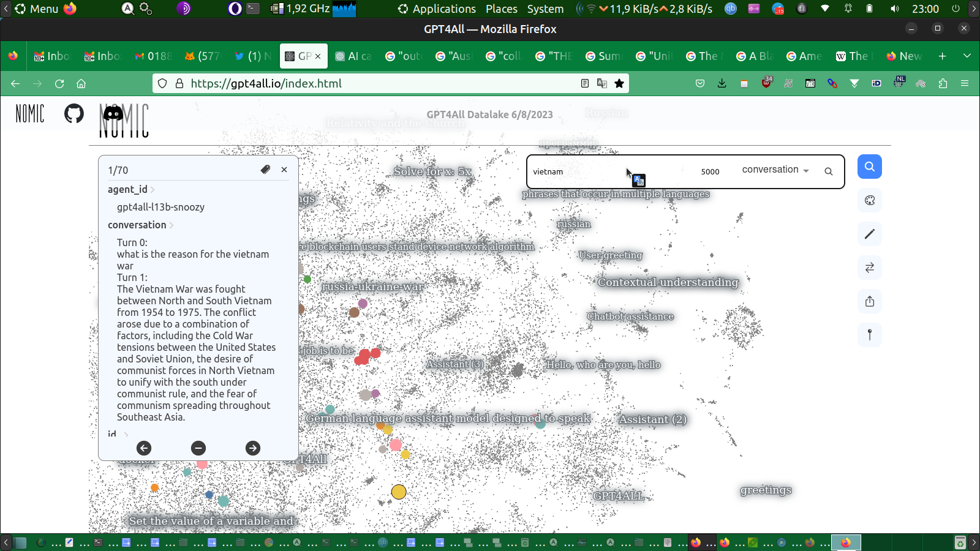The height and width of the screenshot is (551, 980).
Task: Click the 'Assistant (2)' map label
Action: click(653, 419)
